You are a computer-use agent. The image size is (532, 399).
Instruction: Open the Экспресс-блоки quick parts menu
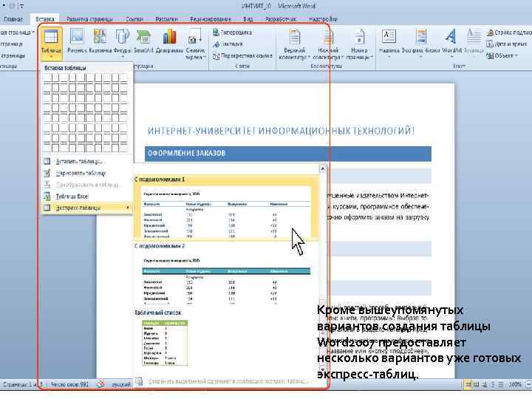coord(420,42)
